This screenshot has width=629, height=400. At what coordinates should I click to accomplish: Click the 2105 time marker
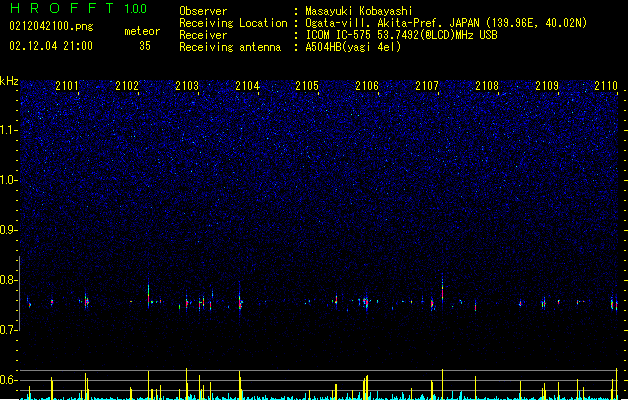click(x=307, y=85)
